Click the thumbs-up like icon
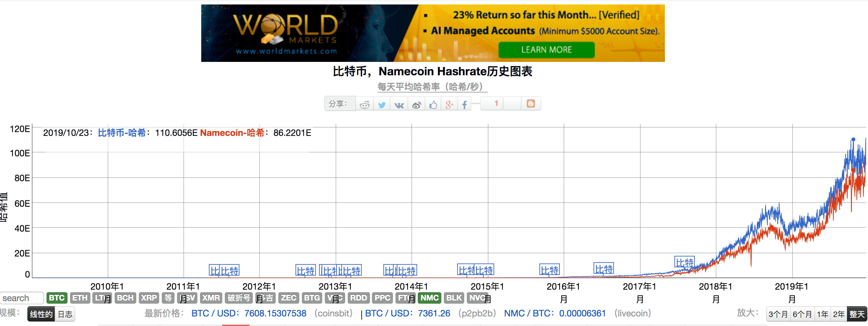This screenshot has width=868, height=326. [x=433, y=105]
